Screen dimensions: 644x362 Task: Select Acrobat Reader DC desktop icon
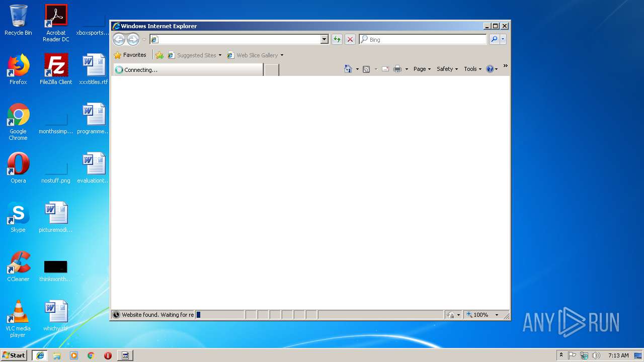[56, 23]
